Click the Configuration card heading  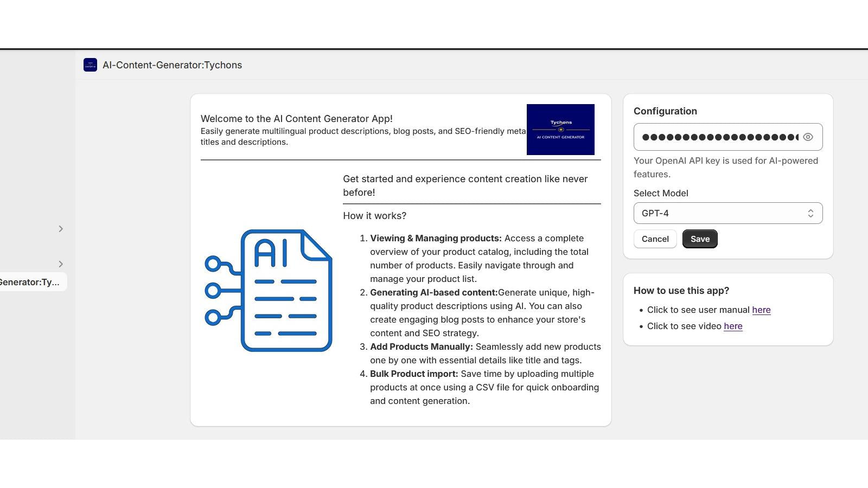coord(665,111)
